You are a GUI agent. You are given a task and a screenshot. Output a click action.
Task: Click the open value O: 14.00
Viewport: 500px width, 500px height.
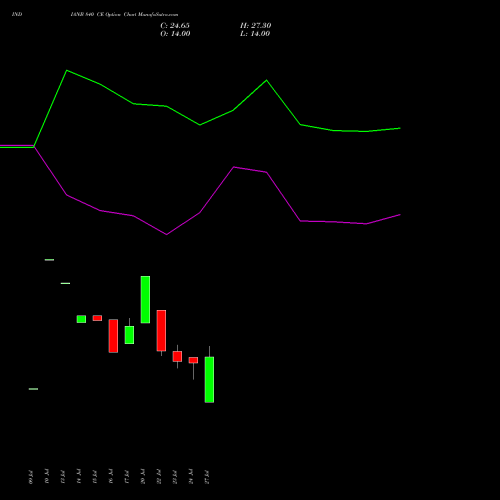click(175, 34)
